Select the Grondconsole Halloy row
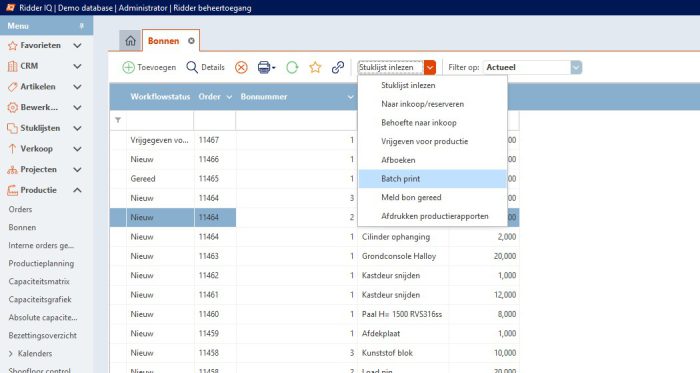The image size is (700, 373). click(314, 256)
